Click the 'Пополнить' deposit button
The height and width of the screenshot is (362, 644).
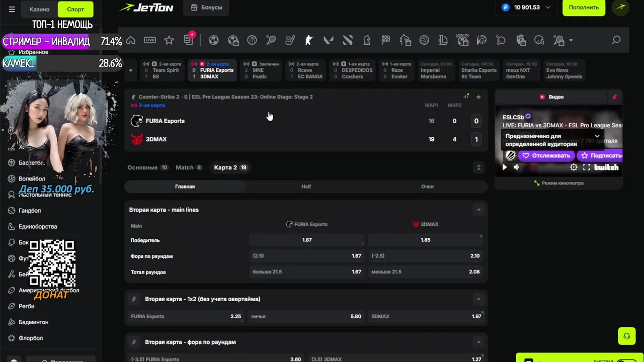click(584, 8)
